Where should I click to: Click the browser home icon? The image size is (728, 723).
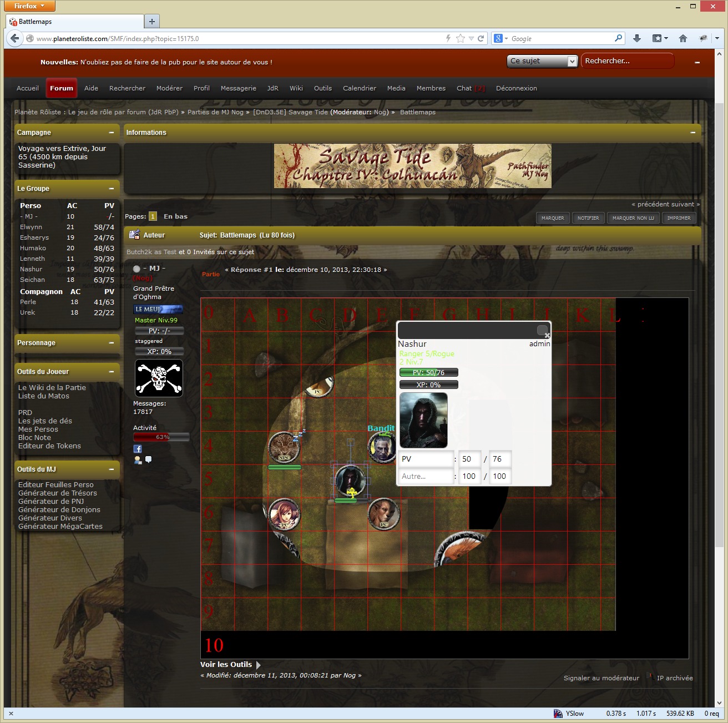point(683,38)
